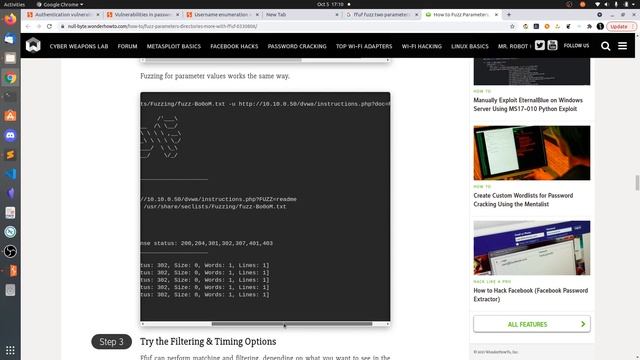640x360 pixels.
Task: Switch to the 'Authentication vulnerabilities' tab
Action: [x=62, y=14]
